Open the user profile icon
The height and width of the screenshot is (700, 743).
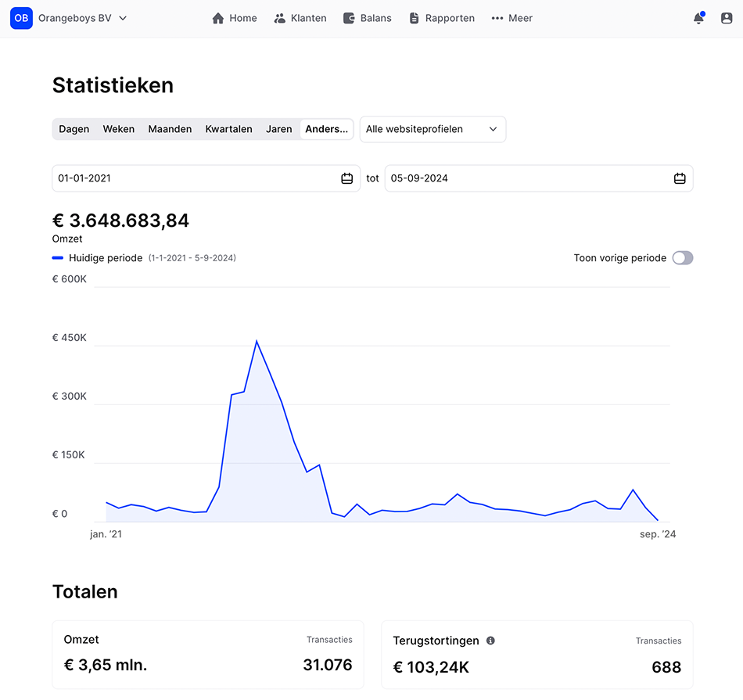tap(727, 18)
